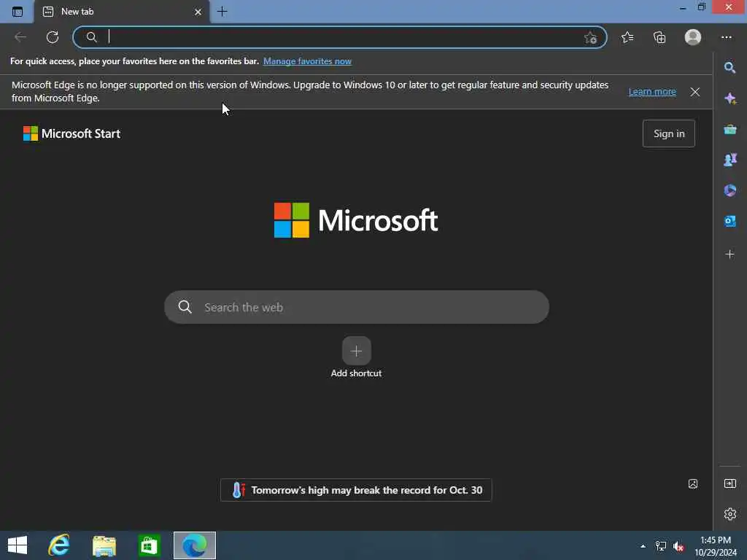Open sidebar settings gear
747x560 pixels.
point(729,514)
